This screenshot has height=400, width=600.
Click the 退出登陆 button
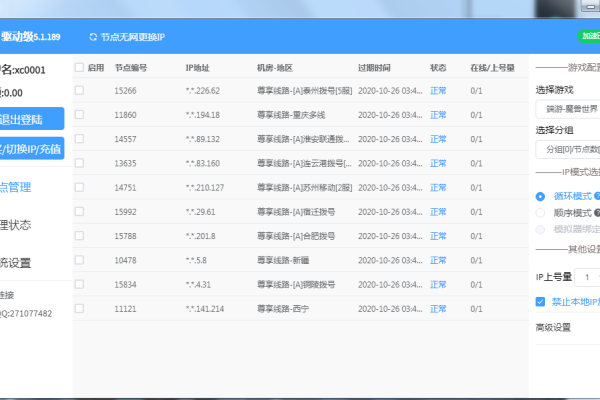coord(32,119)
